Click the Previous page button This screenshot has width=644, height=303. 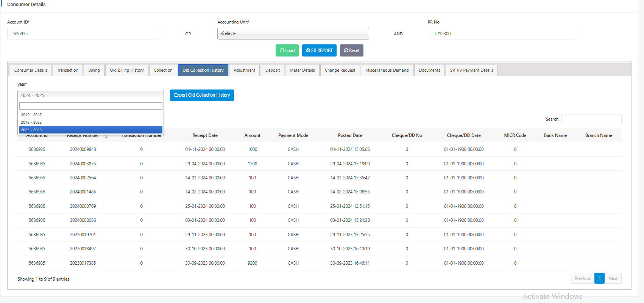[x=582, y=278]
